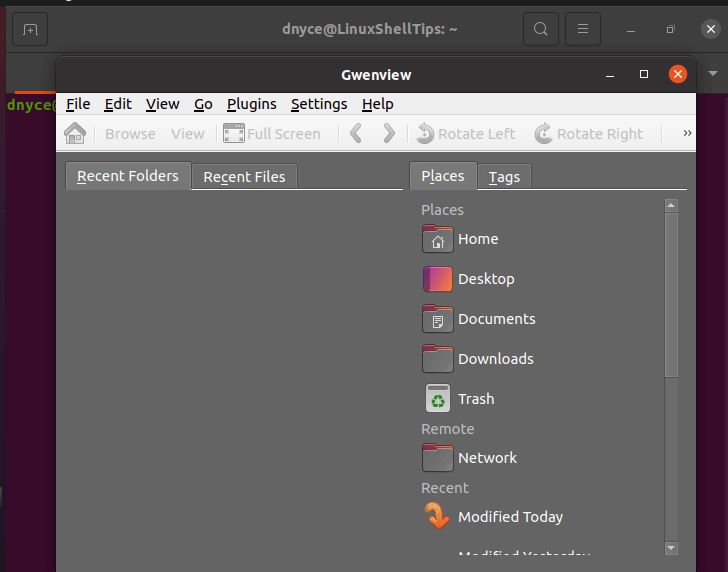This screenshot has height=572, width=728.
Task: Open the Trash icon in Places
Action: pos(437,398)
